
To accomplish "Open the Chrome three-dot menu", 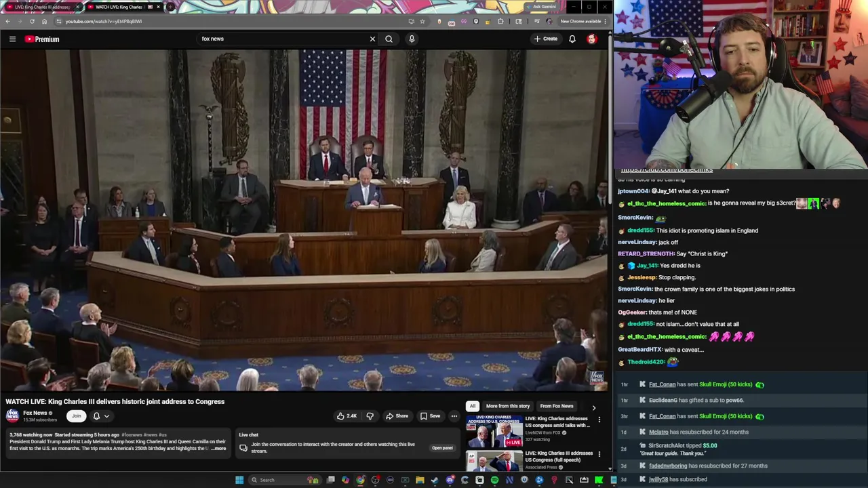I will point(605,21).
